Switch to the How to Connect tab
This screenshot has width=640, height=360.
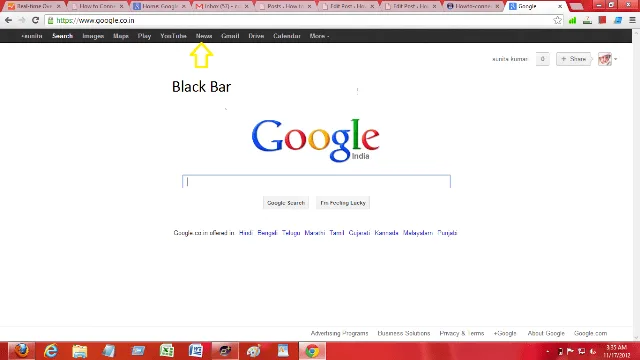[x=97, y=7]
